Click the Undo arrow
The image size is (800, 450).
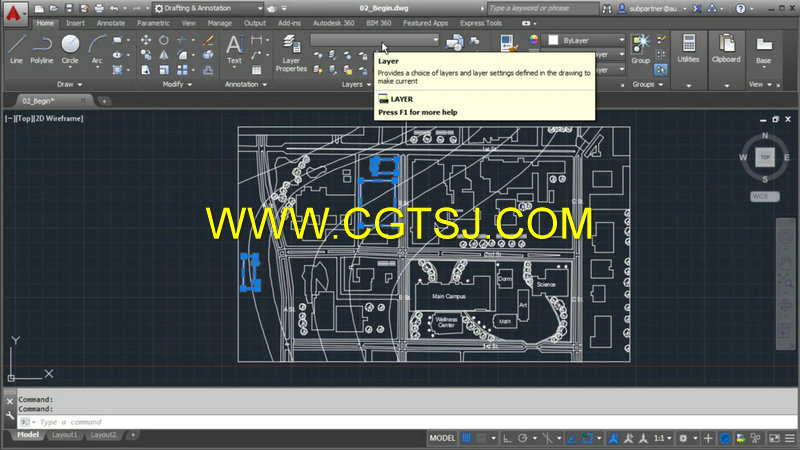(114, 9)
